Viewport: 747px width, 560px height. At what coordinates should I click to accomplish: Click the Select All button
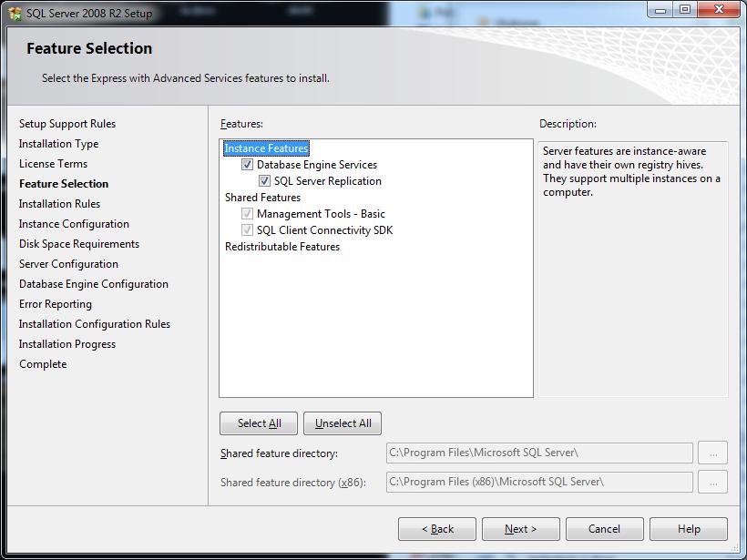point(259,423)
